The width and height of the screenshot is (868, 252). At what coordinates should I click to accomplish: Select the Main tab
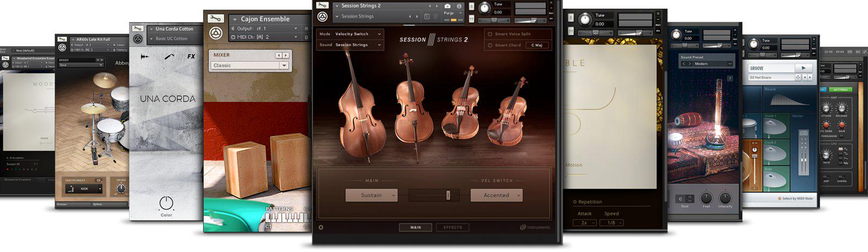pyautogui.click(x=416, y=228)
